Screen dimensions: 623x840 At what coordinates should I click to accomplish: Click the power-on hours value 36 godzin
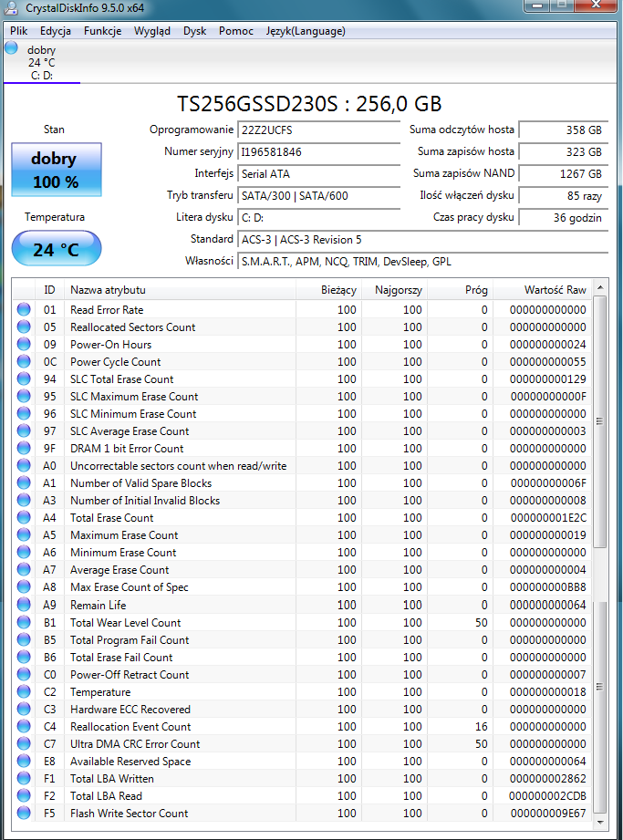click(564, 218)
